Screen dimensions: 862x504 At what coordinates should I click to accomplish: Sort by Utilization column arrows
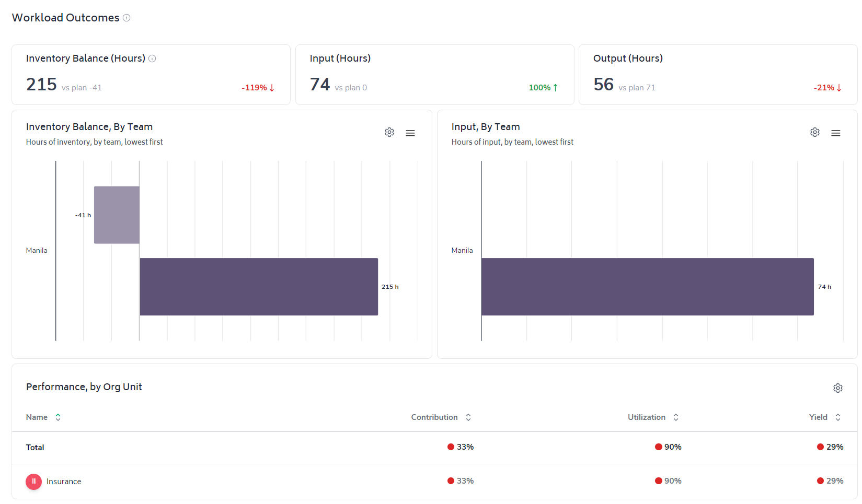pyautogui.click(x=676, y=417)
